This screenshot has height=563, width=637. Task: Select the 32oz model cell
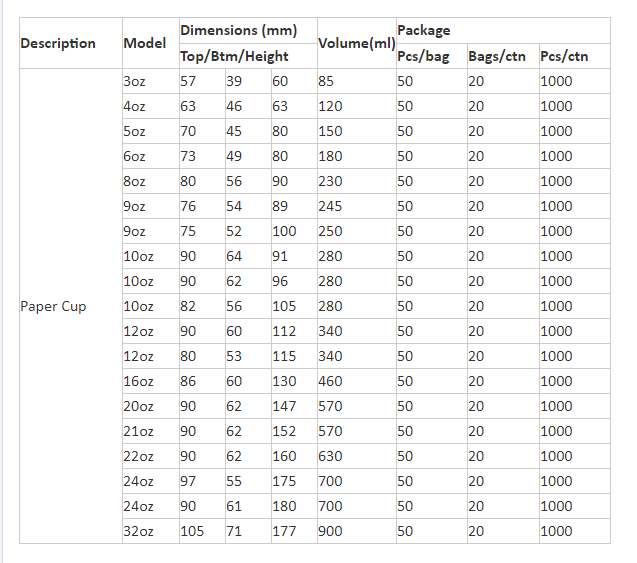coord(151,531)
